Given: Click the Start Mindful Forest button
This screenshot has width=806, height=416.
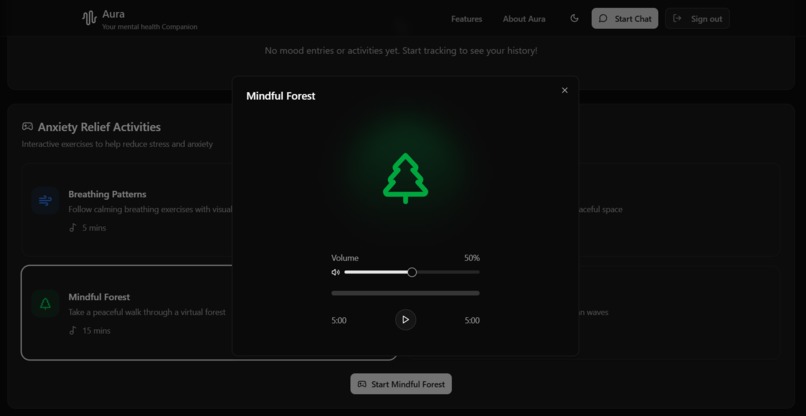Looking at the screenshot, I should coord(401,384).
